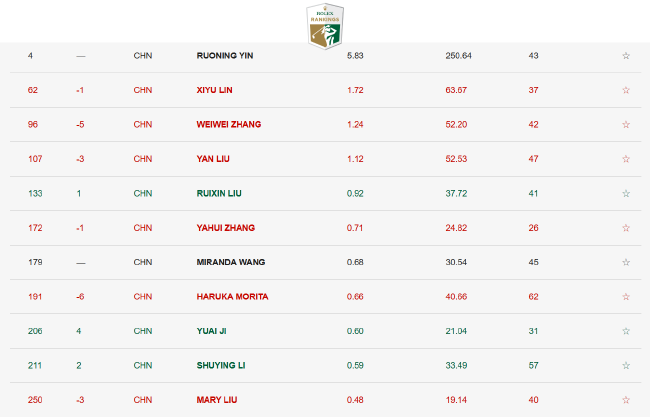Click rank value 96
Image resolution: width=650 pixels, height=417 pixels.
click(33, 124)
